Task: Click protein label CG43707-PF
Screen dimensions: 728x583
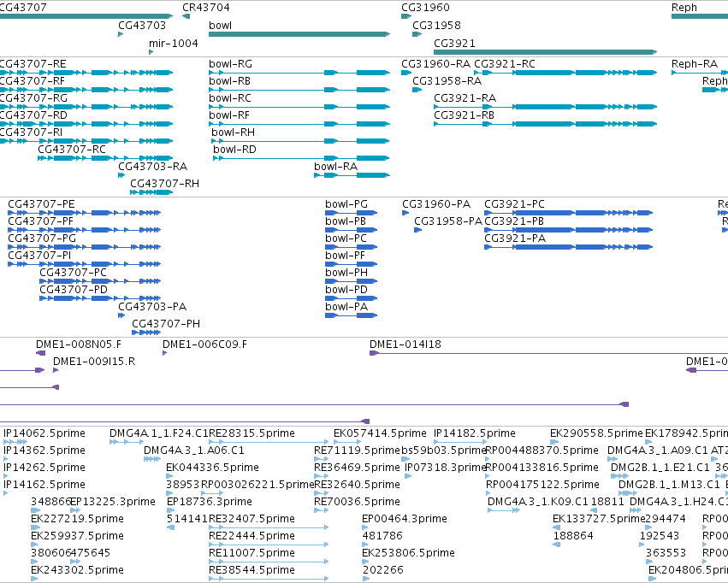Action: tap(41, 221)
